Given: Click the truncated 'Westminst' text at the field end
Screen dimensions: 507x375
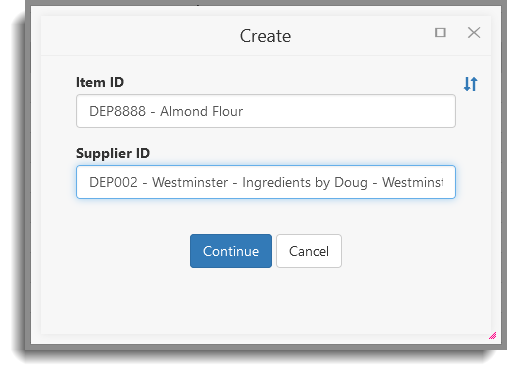Looking at the screenshot, I should click(x=413, y=182).
